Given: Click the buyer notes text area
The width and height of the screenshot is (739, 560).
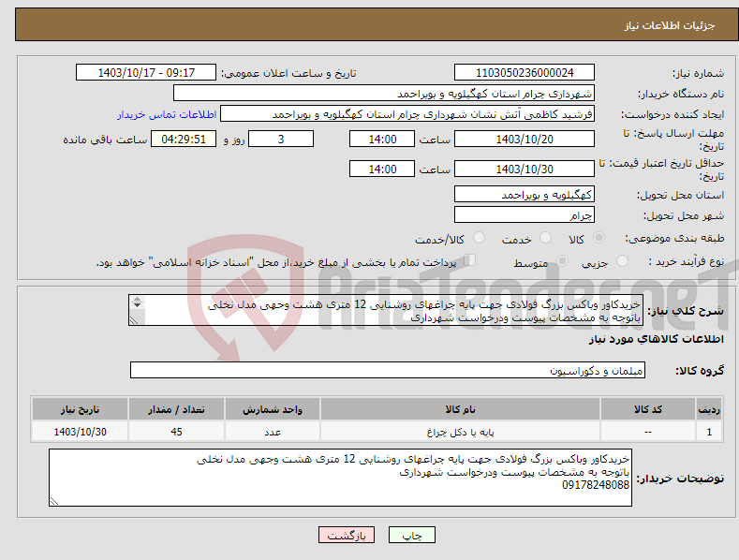Looking at the screenshot, I should (340, 478).
